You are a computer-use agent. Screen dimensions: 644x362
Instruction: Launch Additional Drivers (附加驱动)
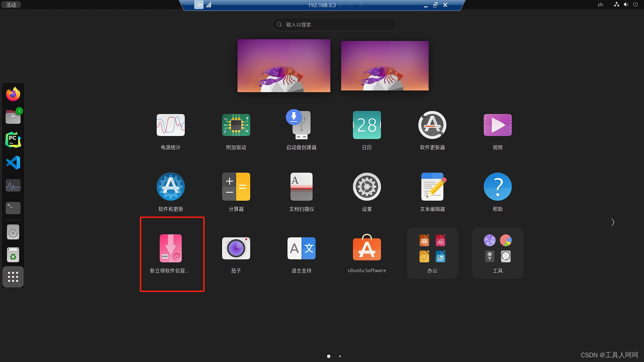pyautogui.click(x=236, y=125)
